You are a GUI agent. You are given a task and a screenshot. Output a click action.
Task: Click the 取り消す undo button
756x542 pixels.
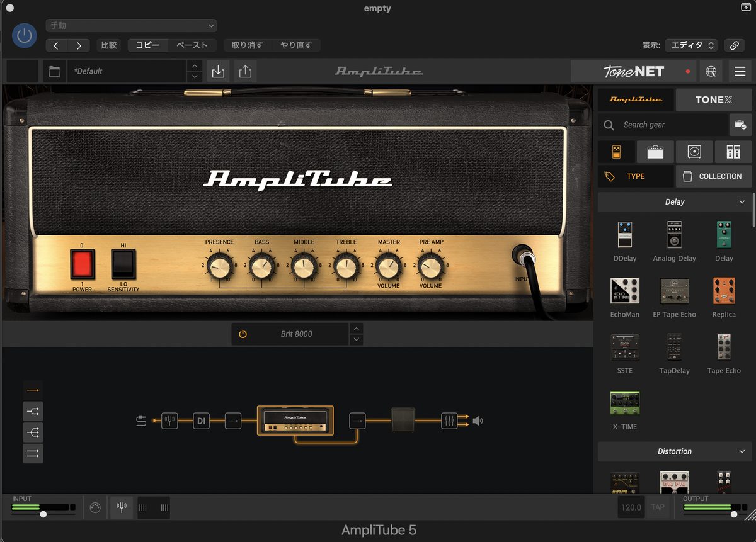[248, 45]
